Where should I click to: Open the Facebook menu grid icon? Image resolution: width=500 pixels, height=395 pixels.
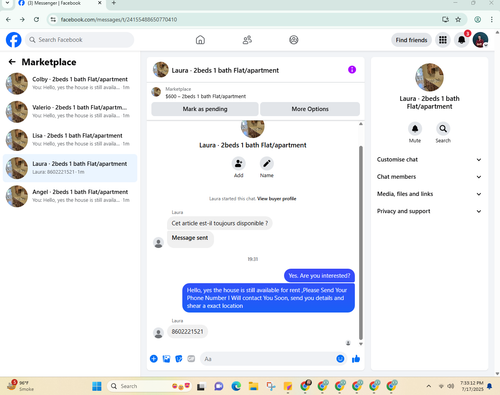443,40
